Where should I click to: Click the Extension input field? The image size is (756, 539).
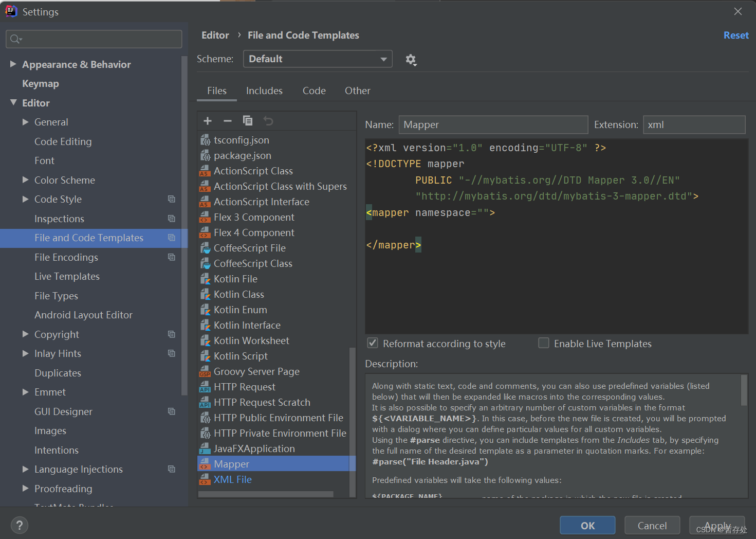pyautogui.click(x=694, y=125)
